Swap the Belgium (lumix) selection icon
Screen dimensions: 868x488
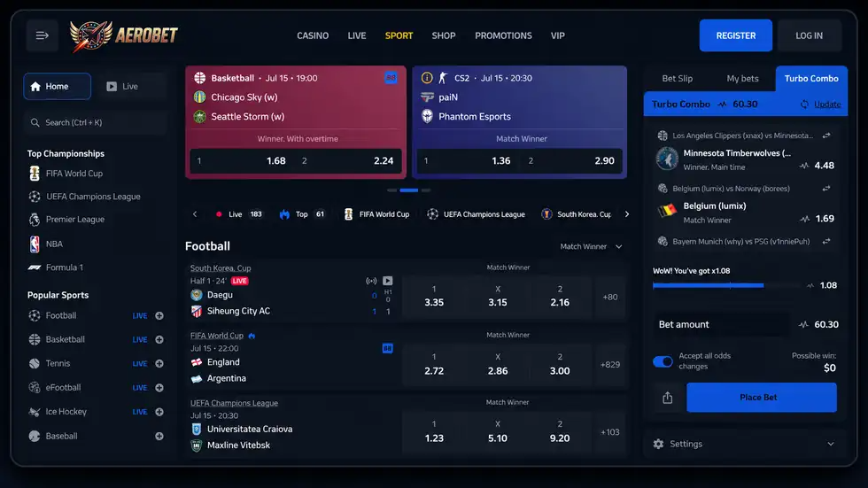point(825,189)
